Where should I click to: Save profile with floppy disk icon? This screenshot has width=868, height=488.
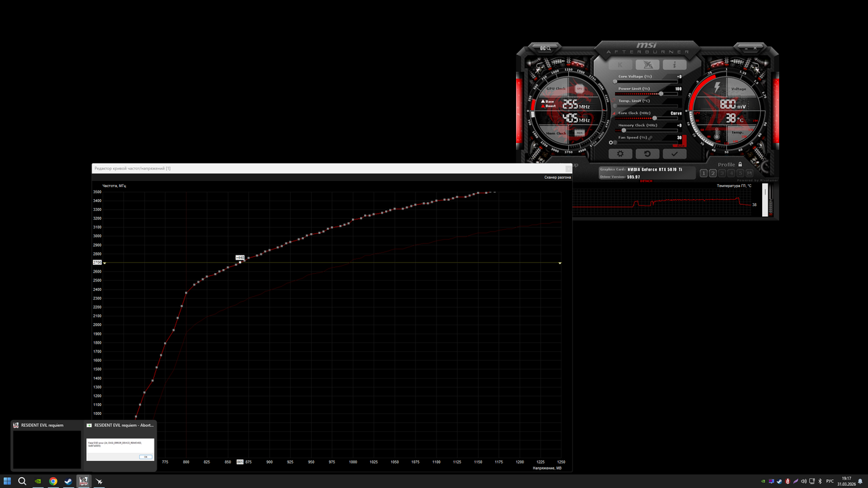point(749,173)
